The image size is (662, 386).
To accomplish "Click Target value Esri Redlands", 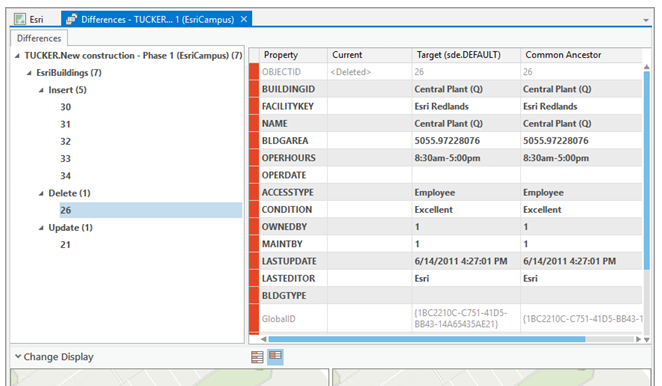I will pyautogui.click(x=442, y=106).
